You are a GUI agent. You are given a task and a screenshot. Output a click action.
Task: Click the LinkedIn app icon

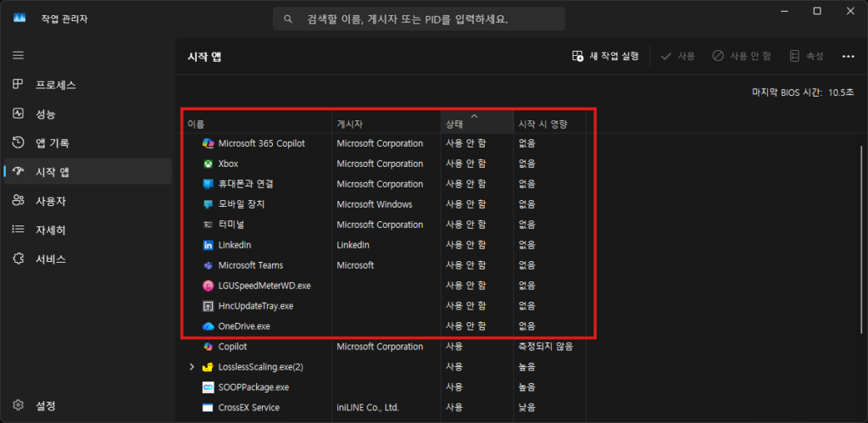click(x=209, y=245)
